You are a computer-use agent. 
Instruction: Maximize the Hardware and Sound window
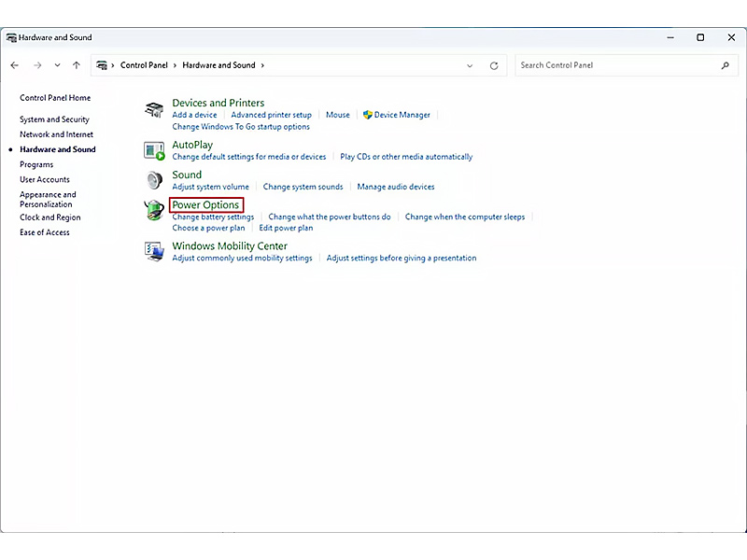pyautogui.click(x=700, y=37)
